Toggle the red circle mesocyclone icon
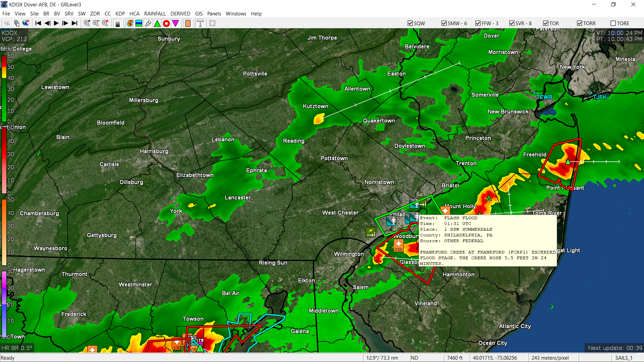This screenshot has width=644, height=362. (x=166, y=23)
